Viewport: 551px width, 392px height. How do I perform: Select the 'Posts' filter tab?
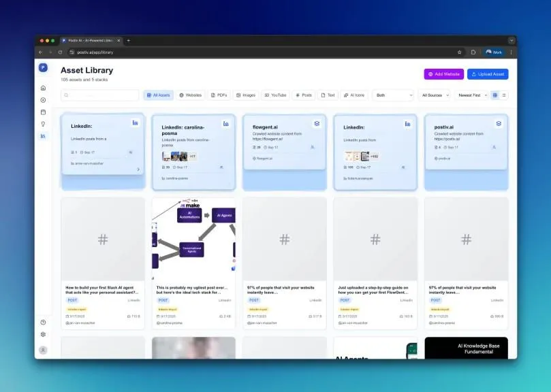(x=304, y=95)
